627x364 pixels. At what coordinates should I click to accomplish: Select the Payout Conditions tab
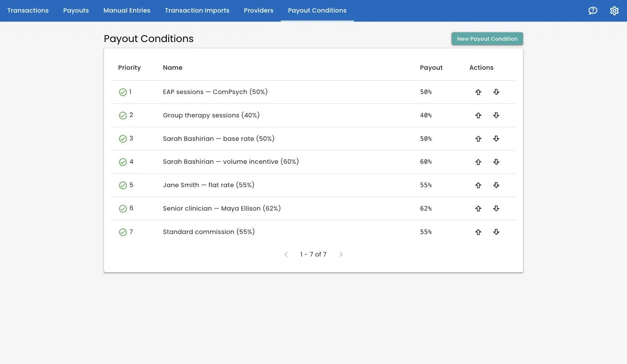[x=317, y=10]
